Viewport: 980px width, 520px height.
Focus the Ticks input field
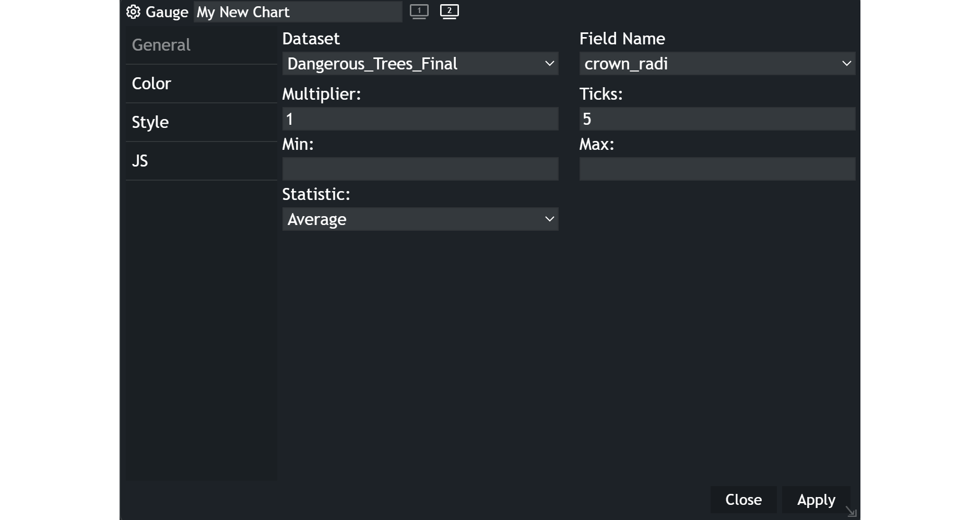[717, 119]
